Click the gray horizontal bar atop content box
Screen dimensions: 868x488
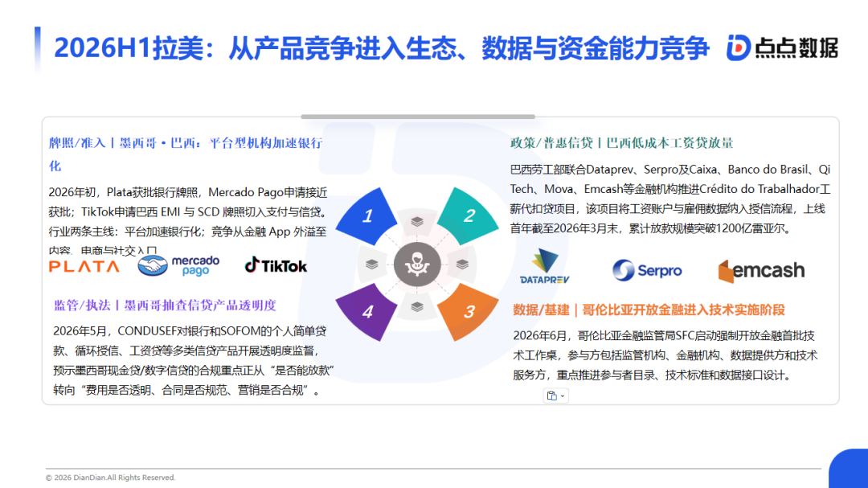click(418, 117)
